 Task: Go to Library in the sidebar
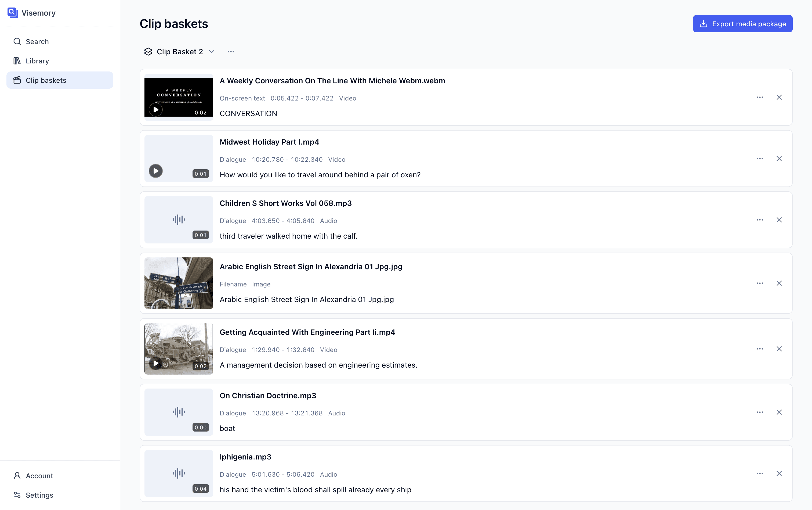point(60,61)
